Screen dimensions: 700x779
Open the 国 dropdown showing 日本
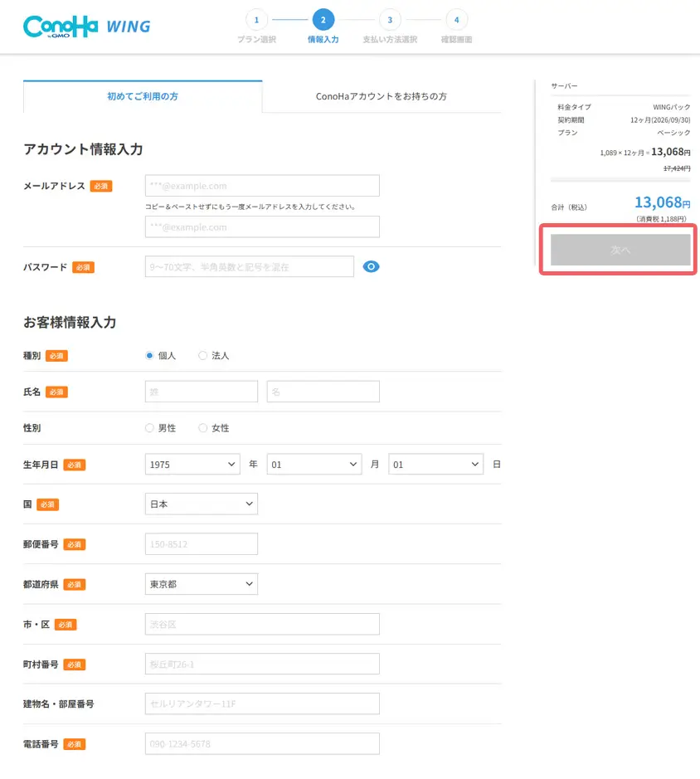tap(201, 504)
